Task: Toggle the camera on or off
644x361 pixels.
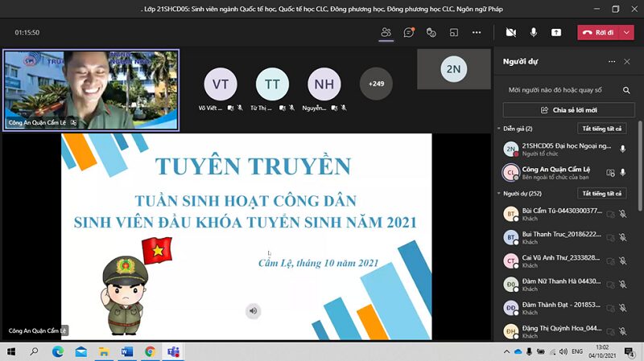Action: point(510,32)
